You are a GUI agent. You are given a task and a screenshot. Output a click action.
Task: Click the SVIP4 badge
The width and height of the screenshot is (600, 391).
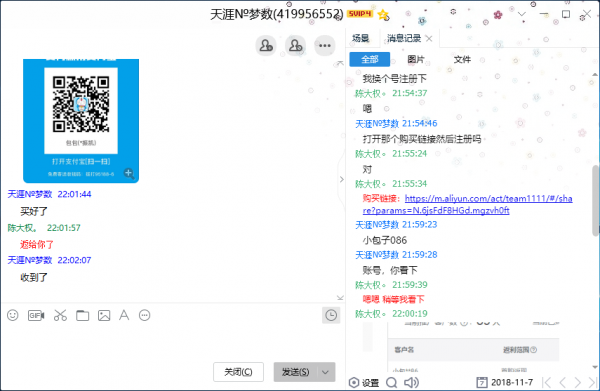(360, 14)
